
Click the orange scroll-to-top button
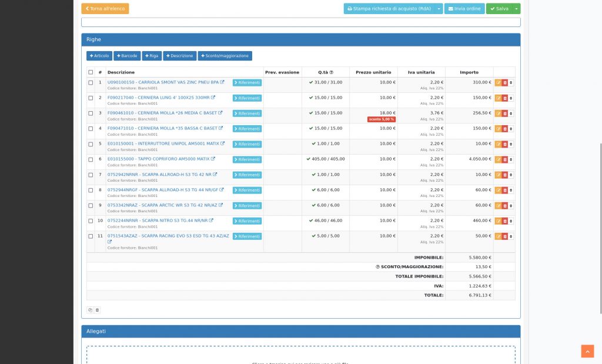click(x=587, y=351)
